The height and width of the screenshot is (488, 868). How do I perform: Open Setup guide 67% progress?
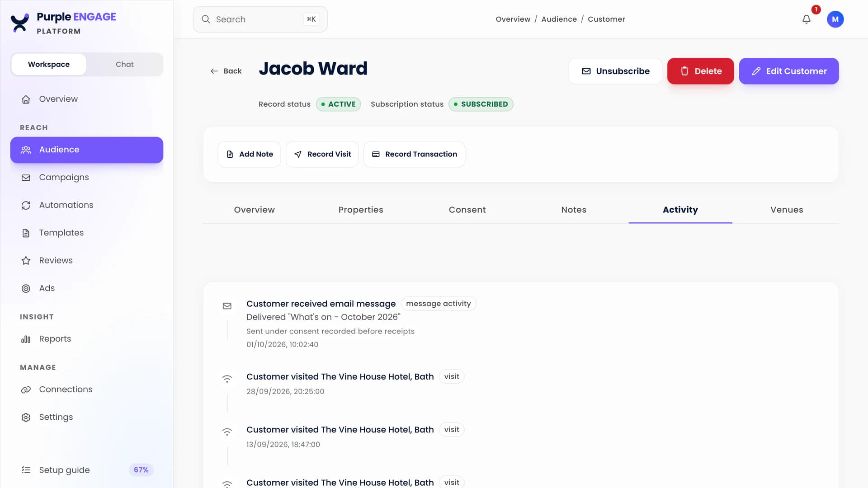click(87, 470)
